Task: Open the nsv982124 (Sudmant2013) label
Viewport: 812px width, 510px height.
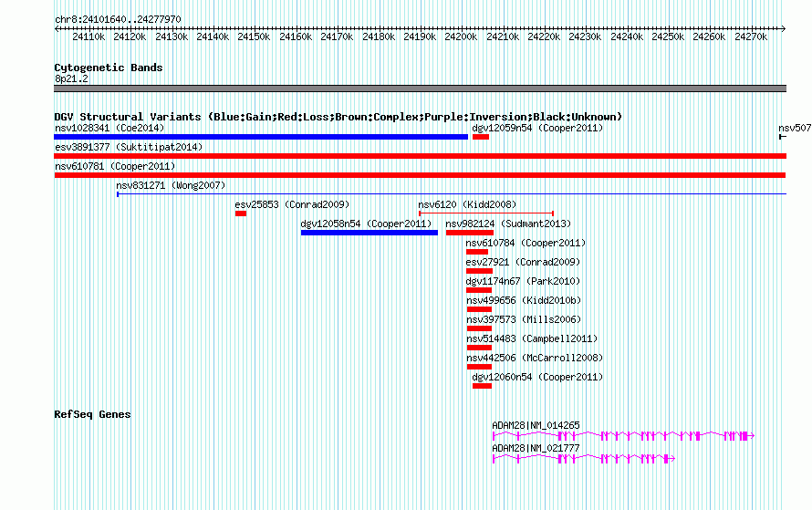Action: click(x=508, y=224)
